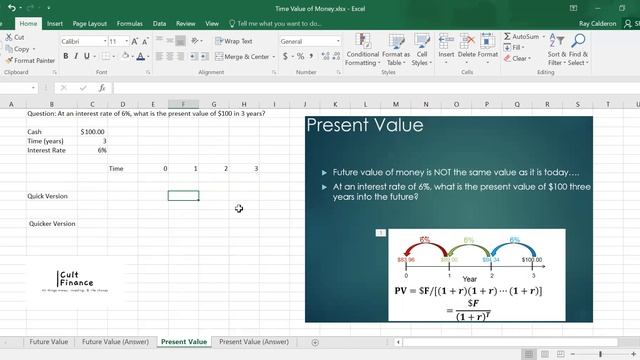640x360 pixels.
Task: Switch to View ribbon tab
Action: (x=212, y=24)
